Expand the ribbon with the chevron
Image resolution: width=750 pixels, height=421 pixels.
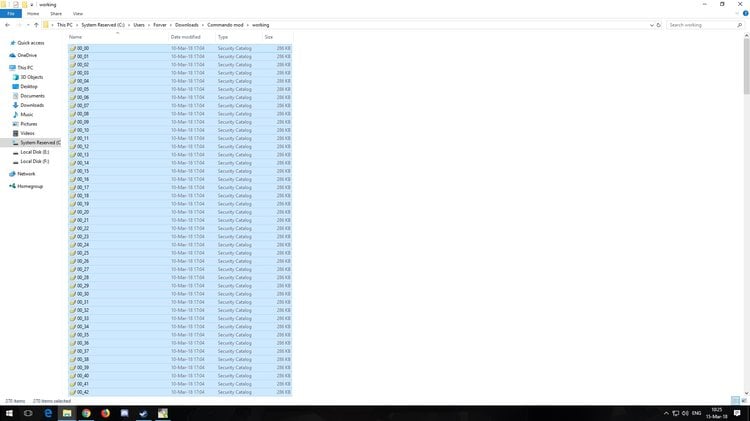click(x=737, y=13)
